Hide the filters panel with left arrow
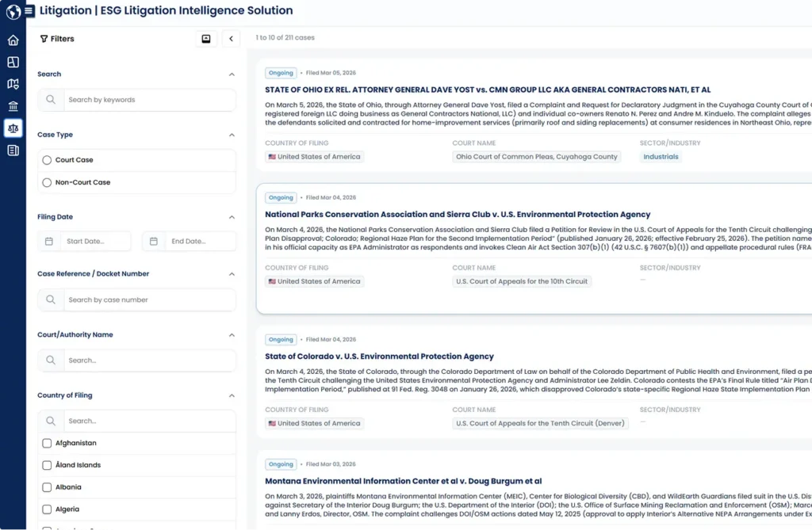The image size is (812, 530). tap(231, 39)
